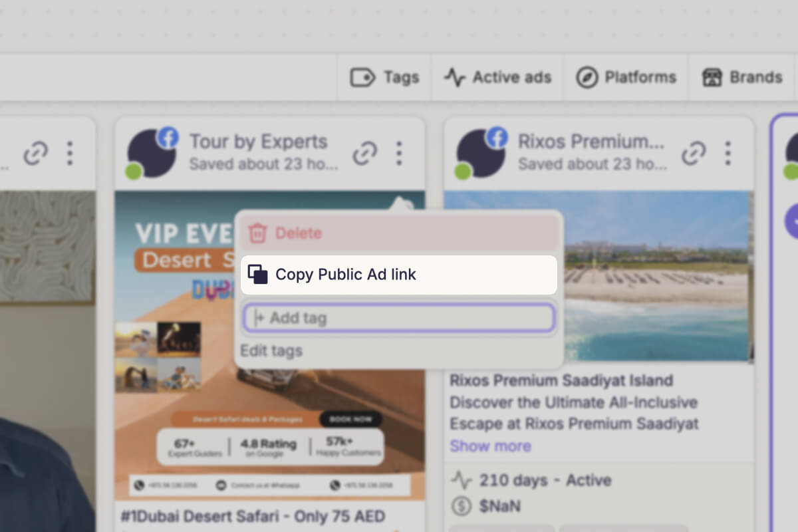Click the pulse icon beside 210 days Active
The width and height of the screenshot is (798, 532).
click(461, 480)
